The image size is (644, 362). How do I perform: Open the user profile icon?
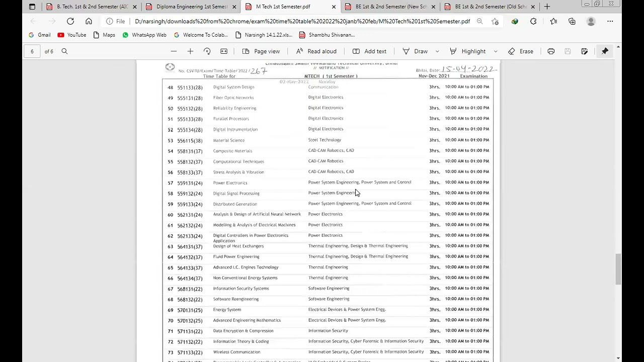(591, 21)
